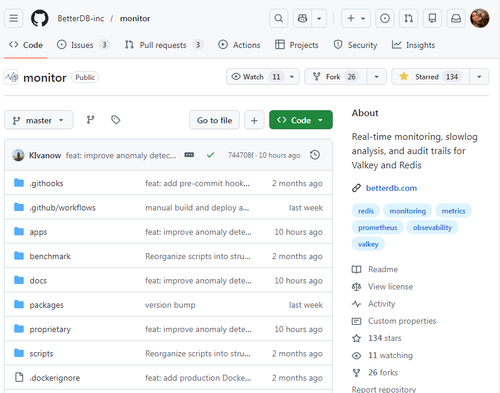Expand commit message ellipsis button
The image size is (500, 393).
[189, 155]
